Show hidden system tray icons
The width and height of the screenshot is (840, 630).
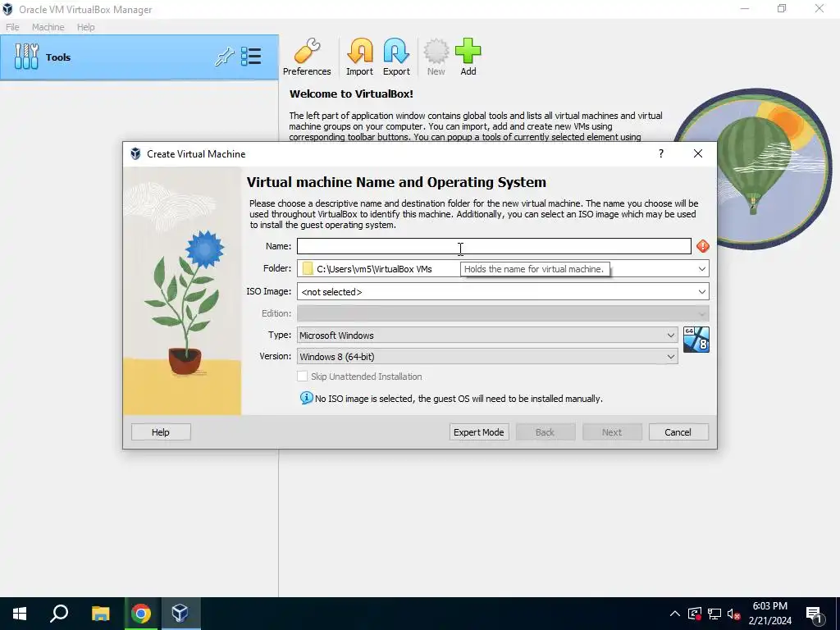point(674,614)
